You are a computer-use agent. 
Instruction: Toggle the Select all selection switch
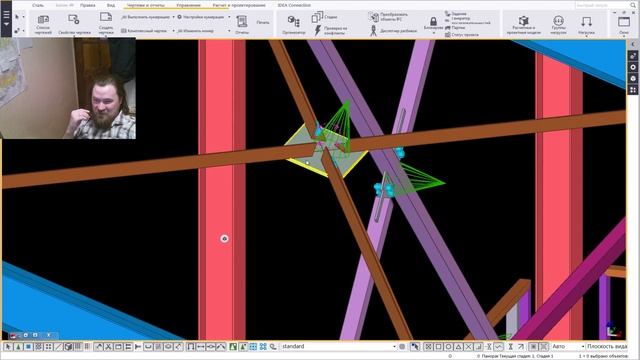[x=8, y=347]
